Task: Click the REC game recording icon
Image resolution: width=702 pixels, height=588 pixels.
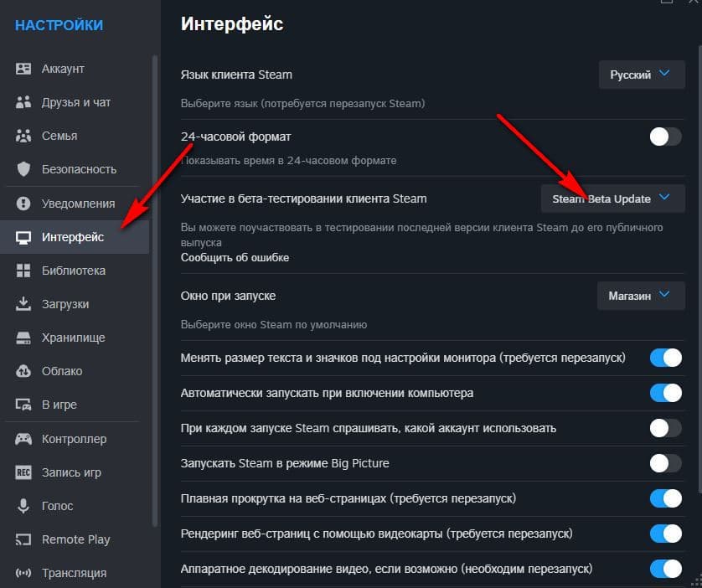Action: click(24, 472)
